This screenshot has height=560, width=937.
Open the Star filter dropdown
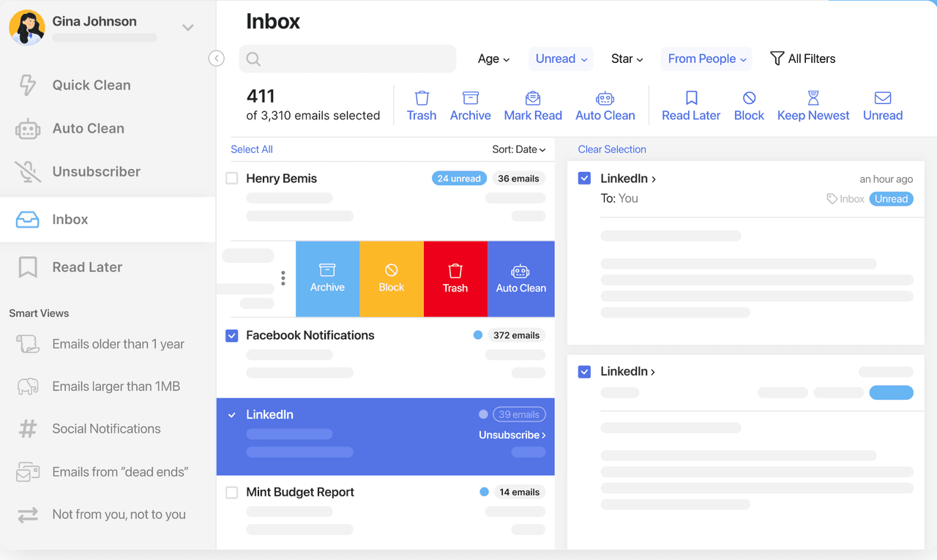(x=627, y=59)
